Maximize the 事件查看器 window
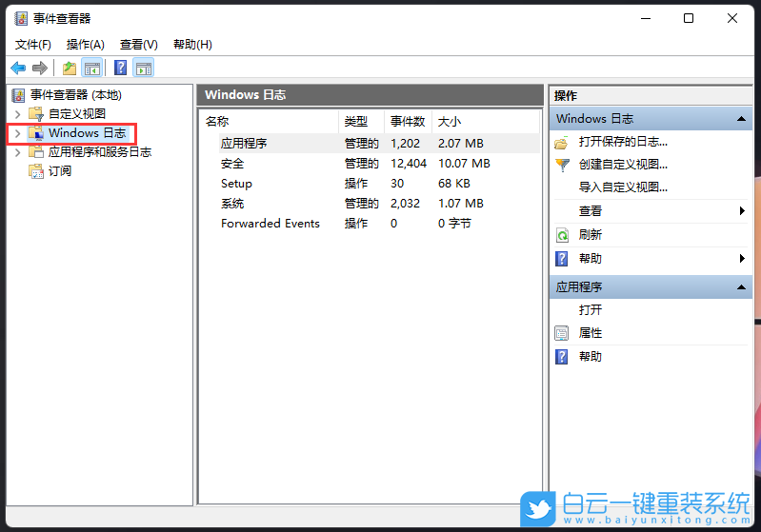 (x=689, y=18)
